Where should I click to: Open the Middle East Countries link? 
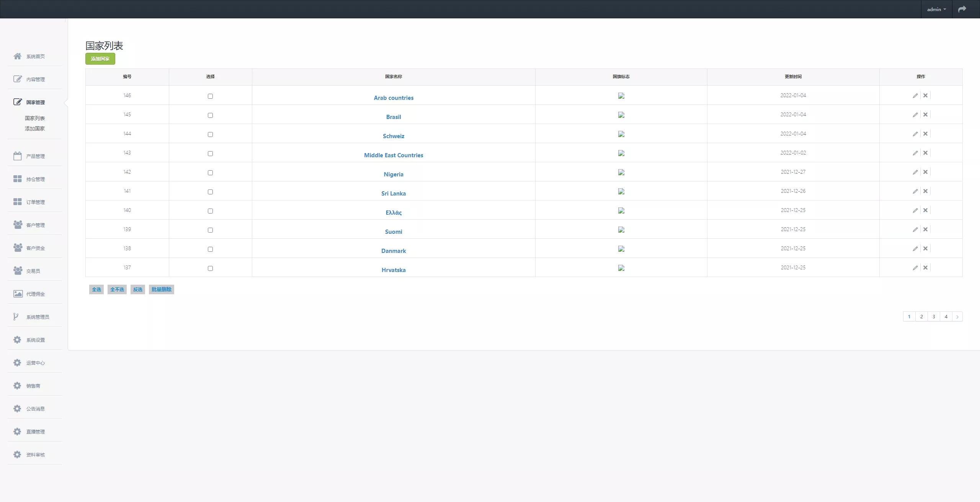pos(394,155)
